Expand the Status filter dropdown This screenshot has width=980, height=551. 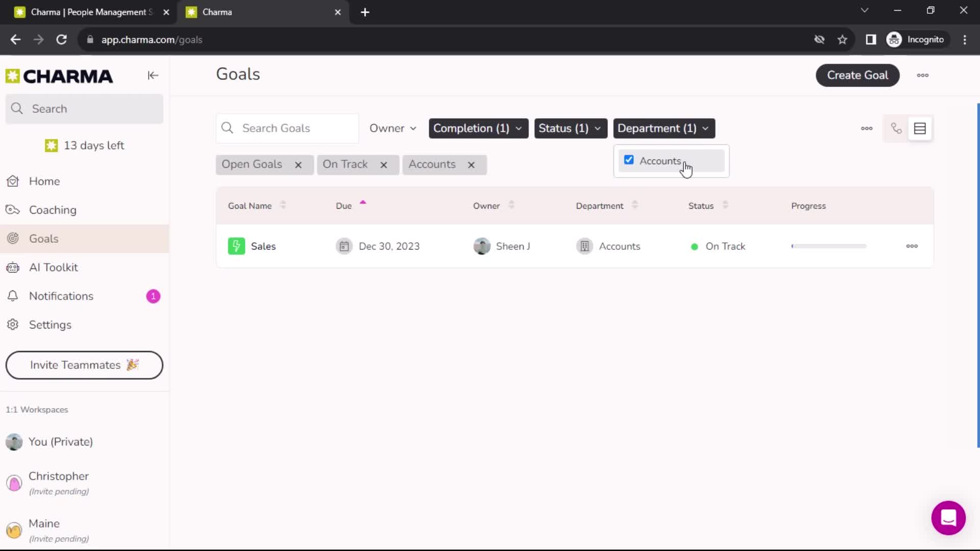tap(570, 128)
